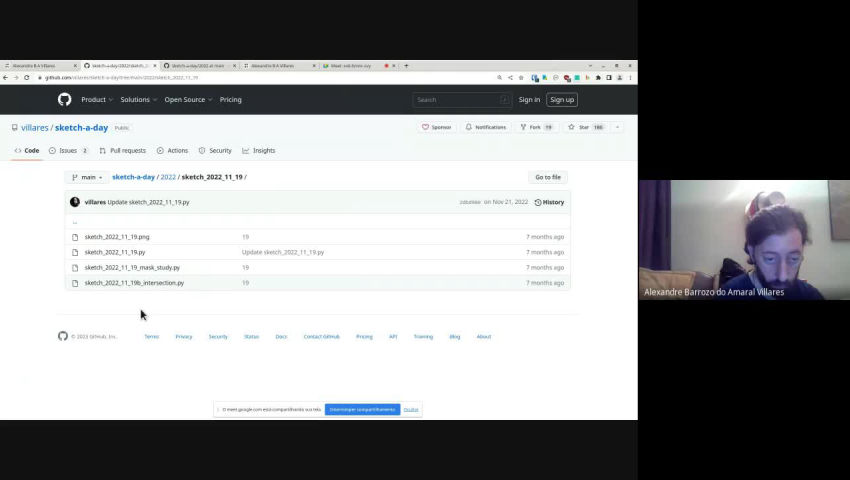Open the Pull requests tab
850x480 pixels.
click(123, 151)
